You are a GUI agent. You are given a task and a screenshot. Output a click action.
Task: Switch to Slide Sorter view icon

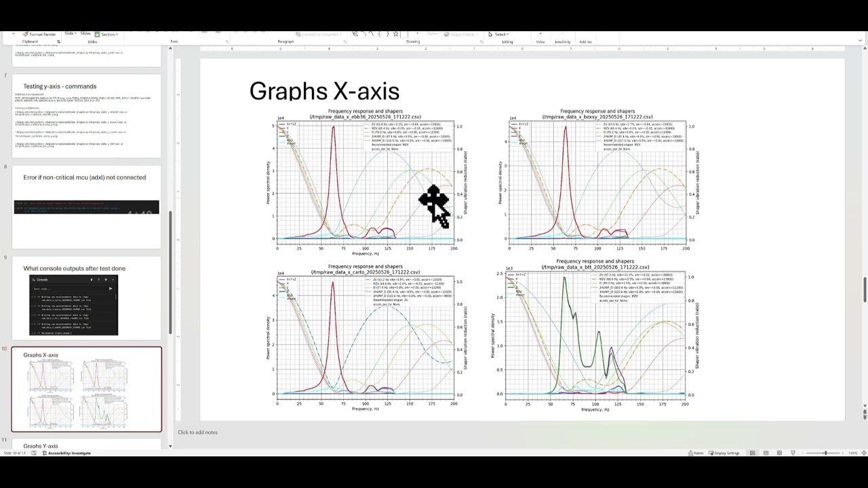[766, 453]
